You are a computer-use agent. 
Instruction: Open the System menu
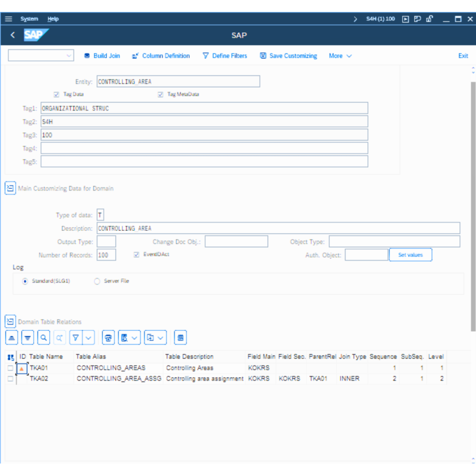coord(29,19)
